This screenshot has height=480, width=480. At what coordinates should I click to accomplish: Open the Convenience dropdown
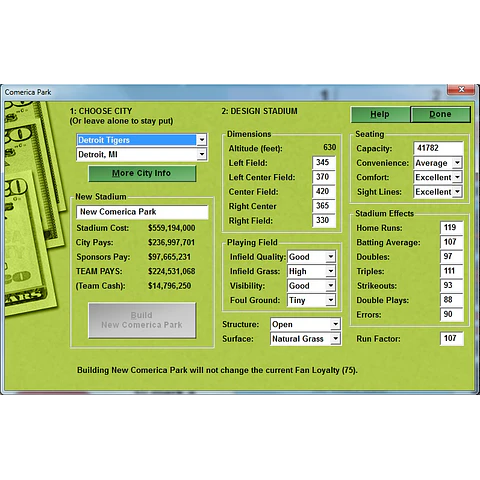pyautogui.click(x=438, y=163)
